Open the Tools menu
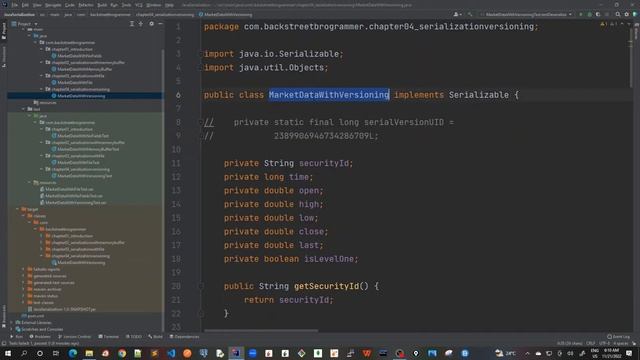The image size is (640, 360). pos(126,5)
